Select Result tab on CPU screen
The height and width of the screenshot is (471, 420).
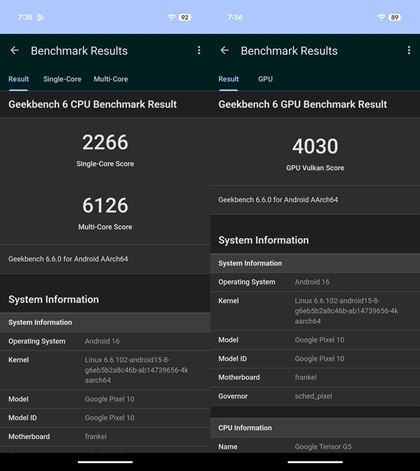point(19,79)
